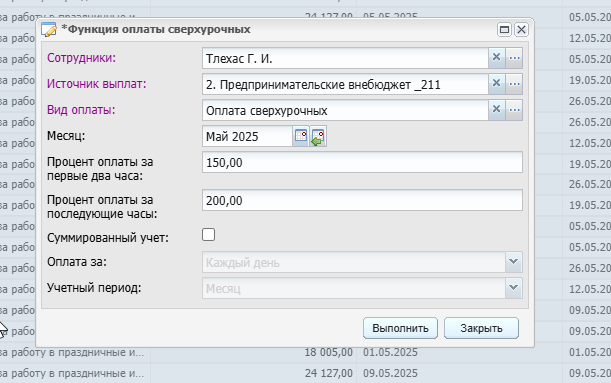Clear the Вид оплаты field with its X

click(496, 109)
